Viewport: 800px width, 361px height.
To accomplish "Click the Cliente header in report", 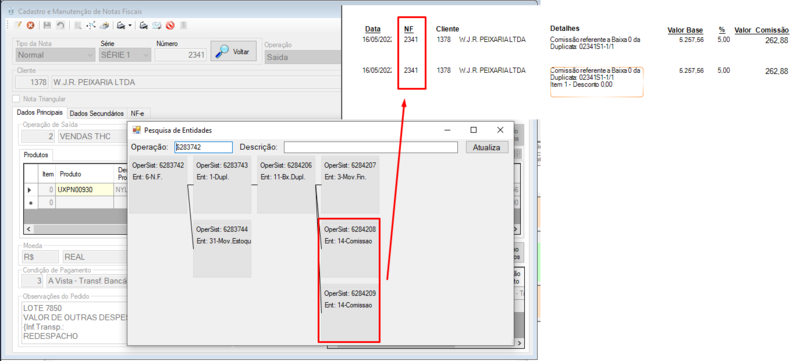I will (x=447, y=29).
